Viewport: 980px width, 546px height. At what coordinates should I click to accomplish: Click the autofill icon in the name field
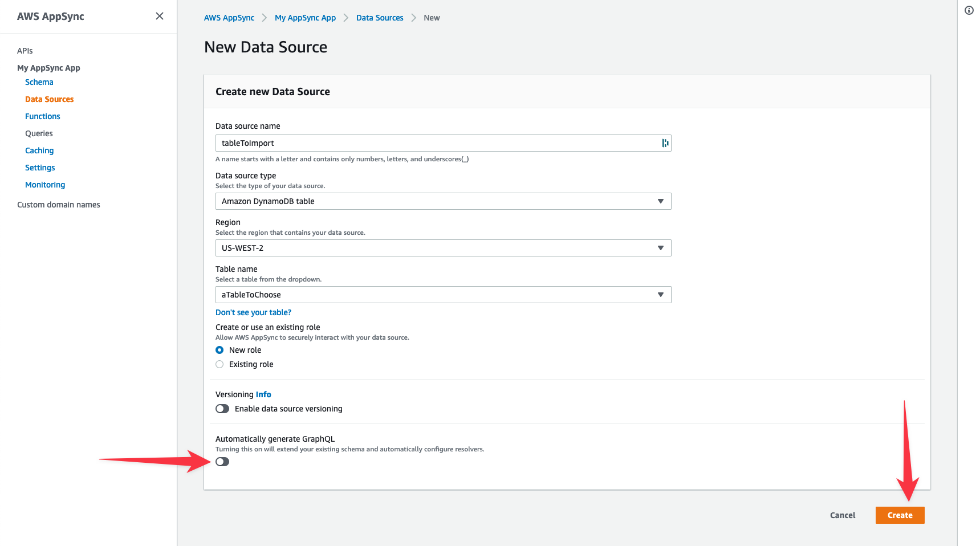click(x=665, y=143)
